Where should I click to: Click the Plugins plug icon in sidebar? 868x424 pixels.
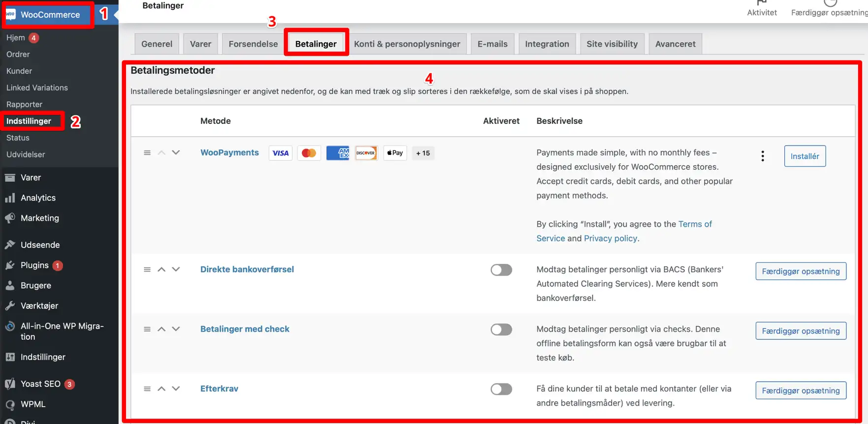10,266
